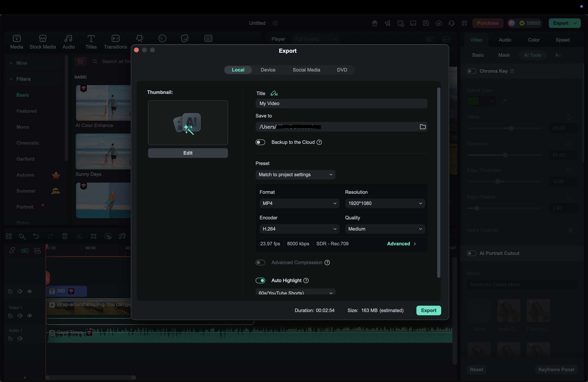Image resolution: width=588 pixels, height=382 pixels.
Task: Click the link clips icon left of timeline
Action: tap(12, 251)
